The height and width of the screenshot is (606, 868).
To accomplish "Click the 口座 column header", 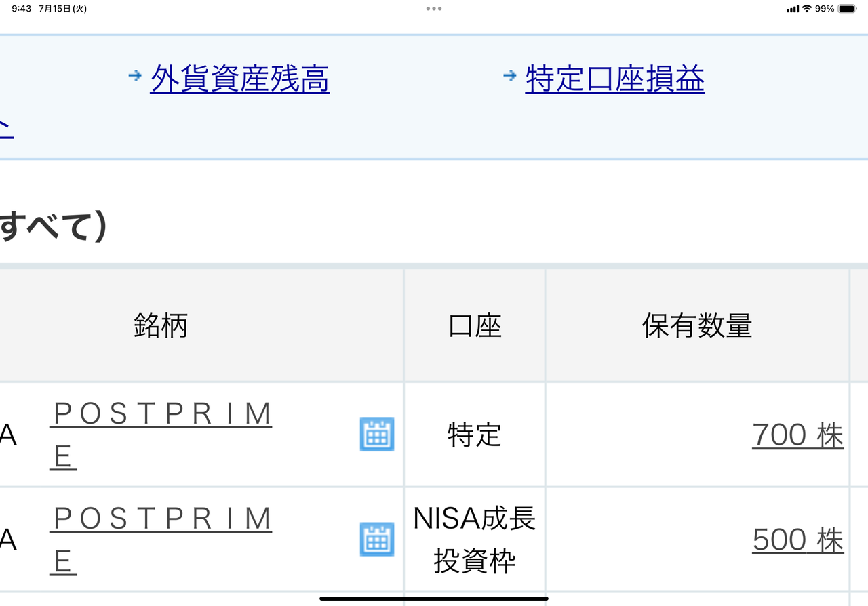I will click(474, 326).
